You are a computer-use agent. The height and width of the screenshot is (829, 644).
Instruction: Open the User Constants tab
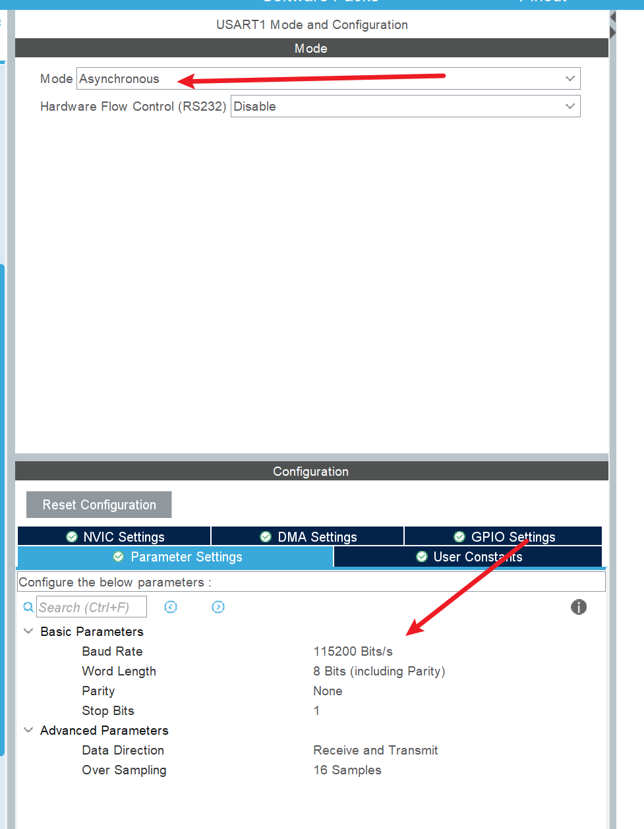click(x=469, y=557)
